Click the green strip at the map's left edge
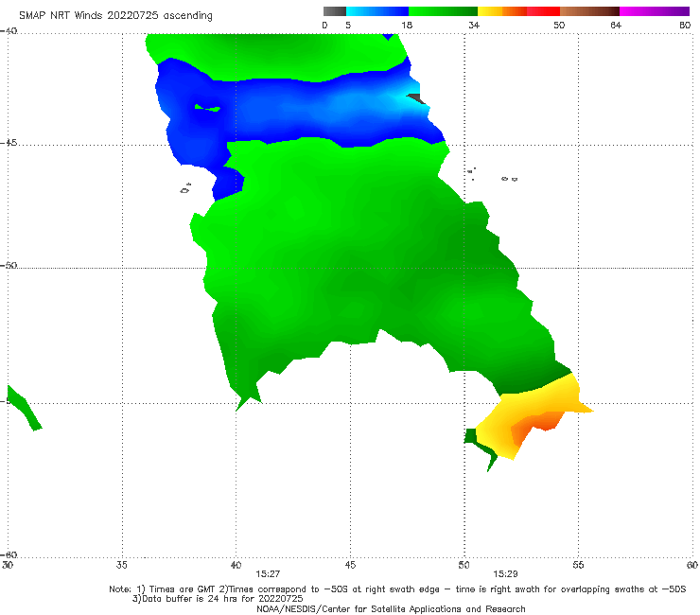 25,409
